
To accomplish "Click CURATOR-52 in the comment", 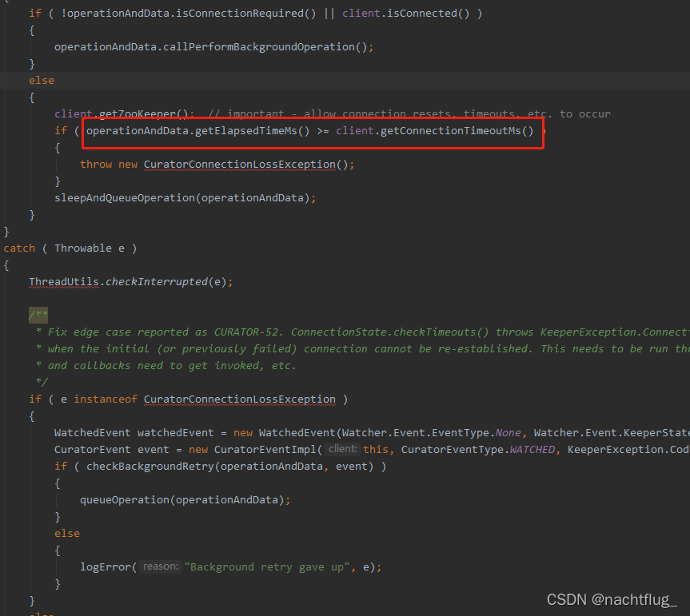I will (246, 332).
